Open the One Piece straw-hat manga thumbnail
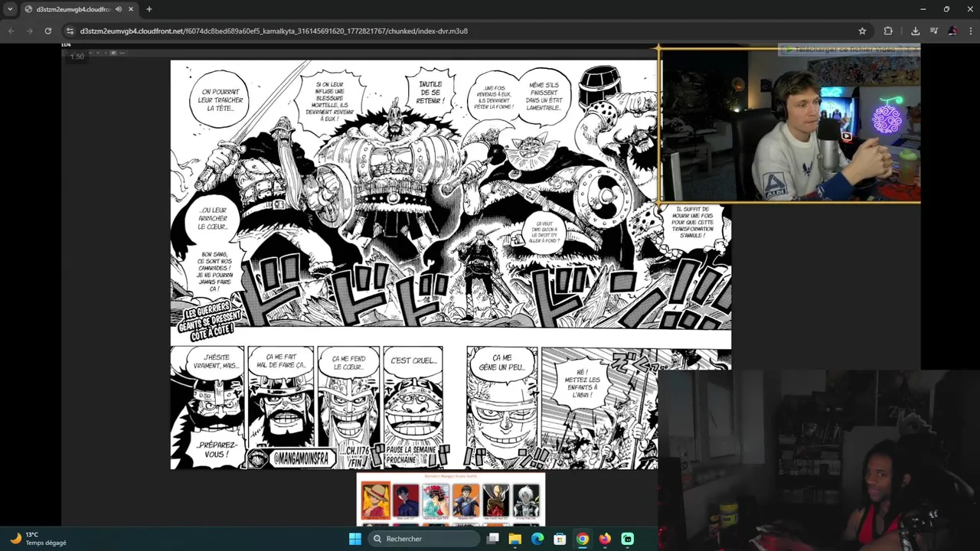This screenshot has height=551, width=980. coord(376,501)
